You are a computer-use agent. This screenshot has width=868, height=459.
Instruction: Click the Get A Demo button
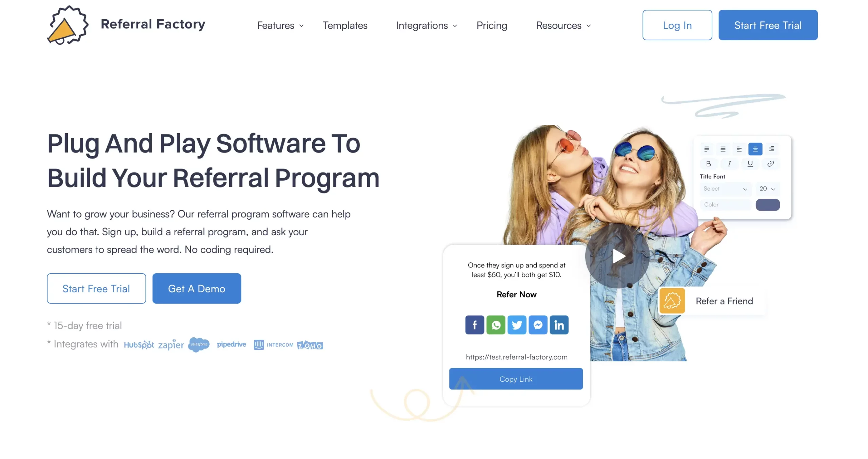point(196,288)
